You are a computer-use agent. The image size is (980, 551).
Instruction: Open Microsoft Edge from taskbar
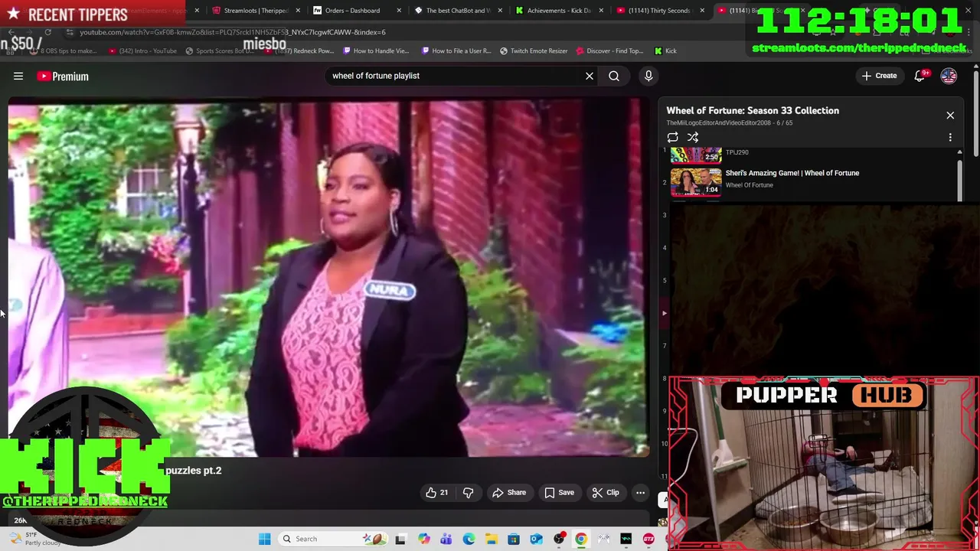[x=469, y=539]
